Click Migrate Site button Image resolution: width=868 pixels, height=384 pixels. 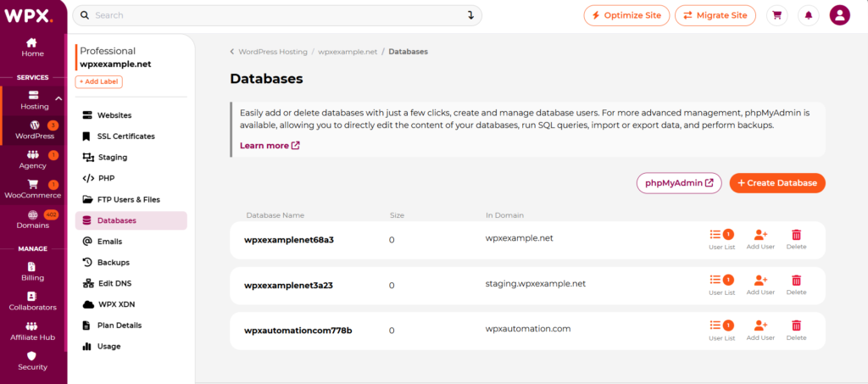click(x=715, y=15)
